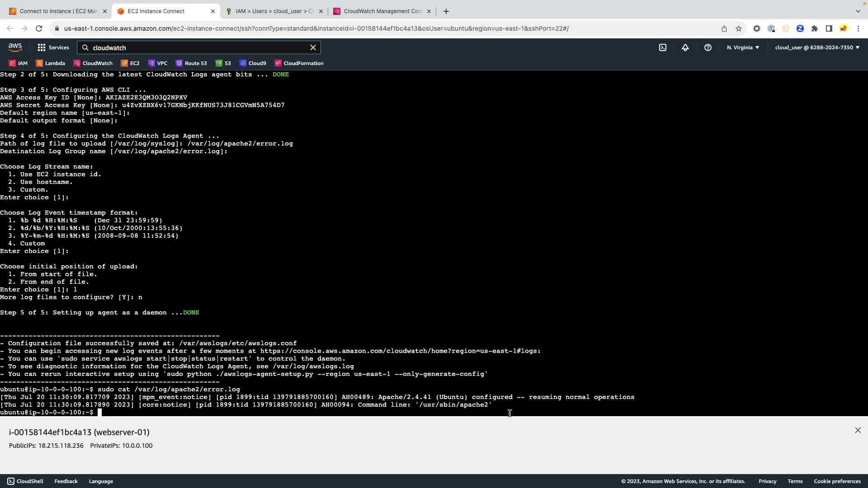868x488 pixels.
Task: Open the AWS help question-mark icon
Action: coord(708,47)
